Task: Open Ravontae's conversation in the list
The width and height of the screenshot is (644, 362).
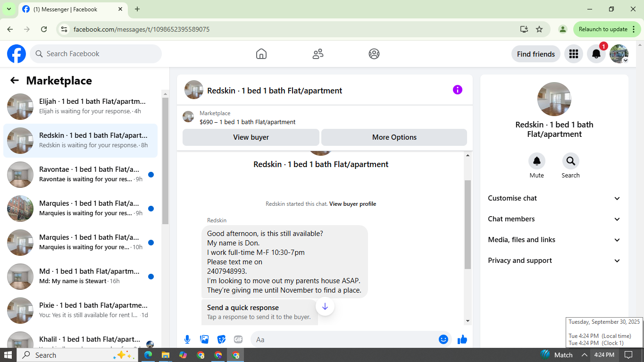Action: (x=81, y=175)
